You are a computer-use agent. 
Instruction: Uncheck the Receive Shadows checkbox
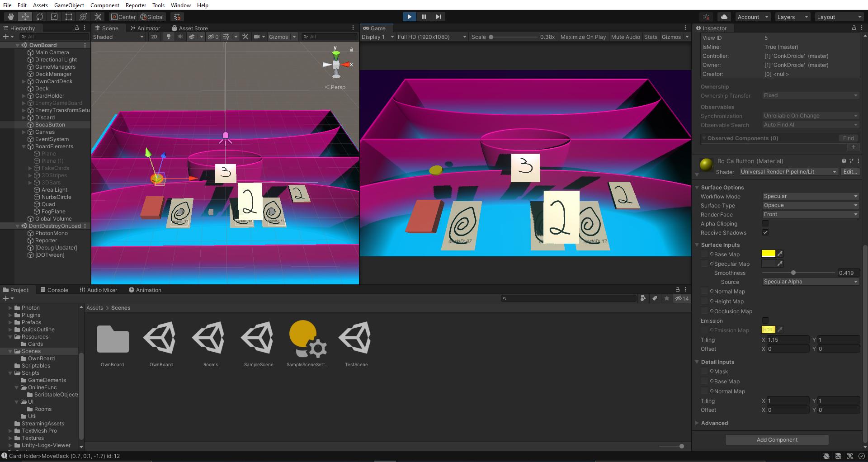coord(765,232)
